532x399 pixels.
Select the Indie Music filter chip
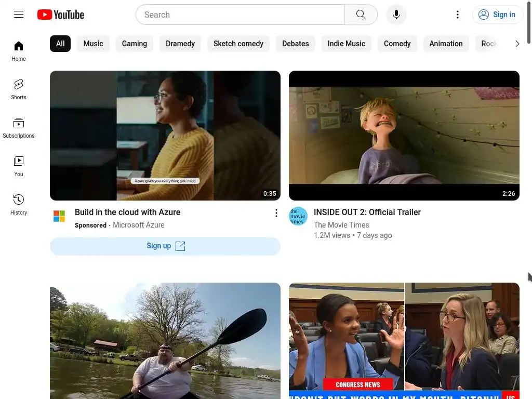347,44
